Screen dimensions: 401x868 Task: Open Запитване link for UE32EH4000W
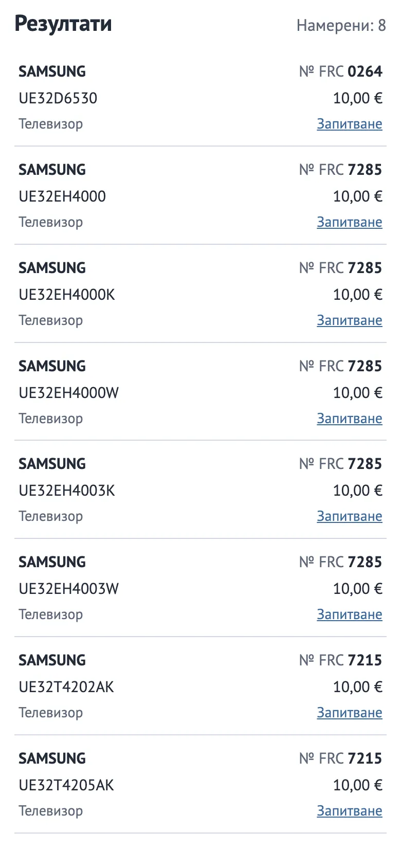point(349,419)
